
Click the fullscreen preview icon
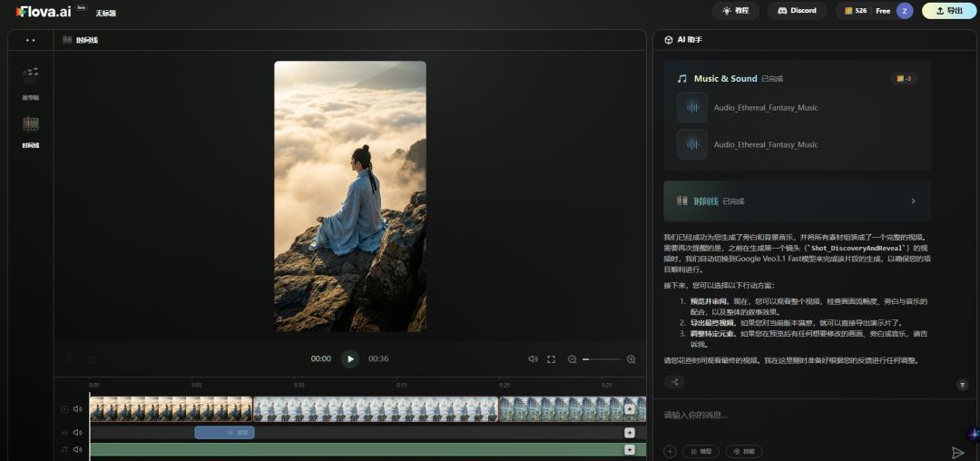(x=551, y=359)
